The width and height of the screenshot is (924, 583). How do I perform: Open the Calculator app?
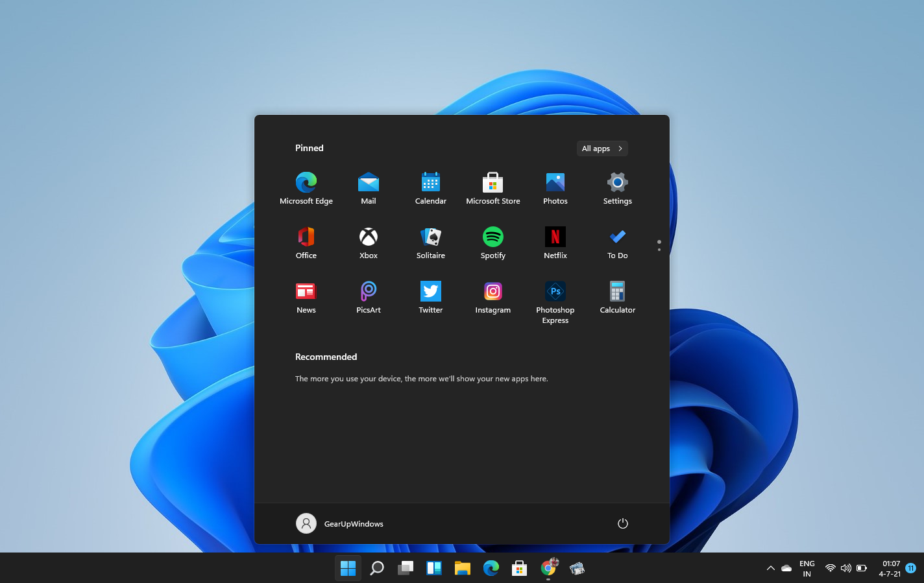618,298
